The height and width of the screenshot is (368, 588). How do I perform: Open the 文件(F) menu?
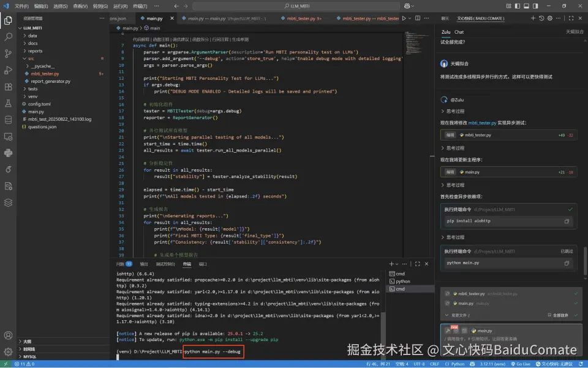pyautogui.click(x=21, y=6)
